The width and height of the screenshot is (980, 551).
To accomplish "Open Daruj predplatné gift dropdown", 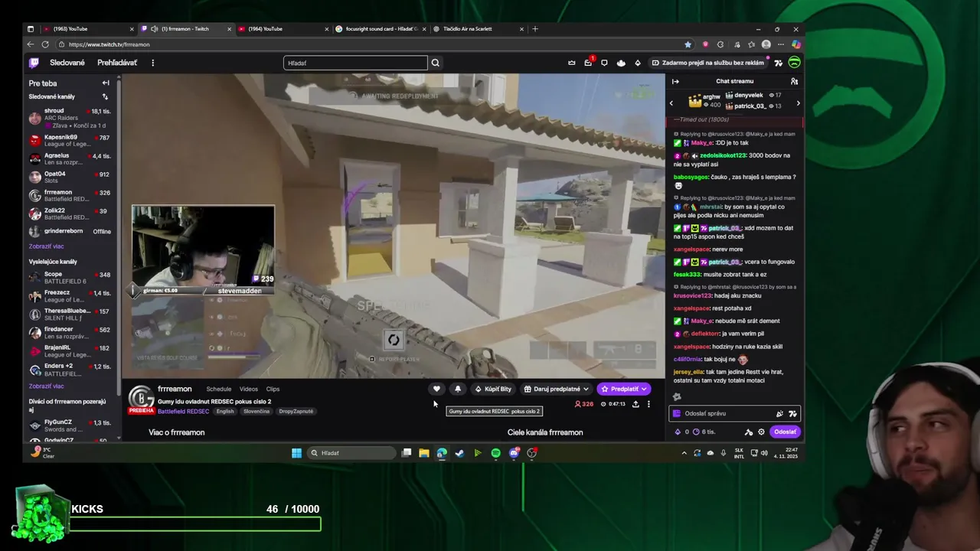I will 557,389.
